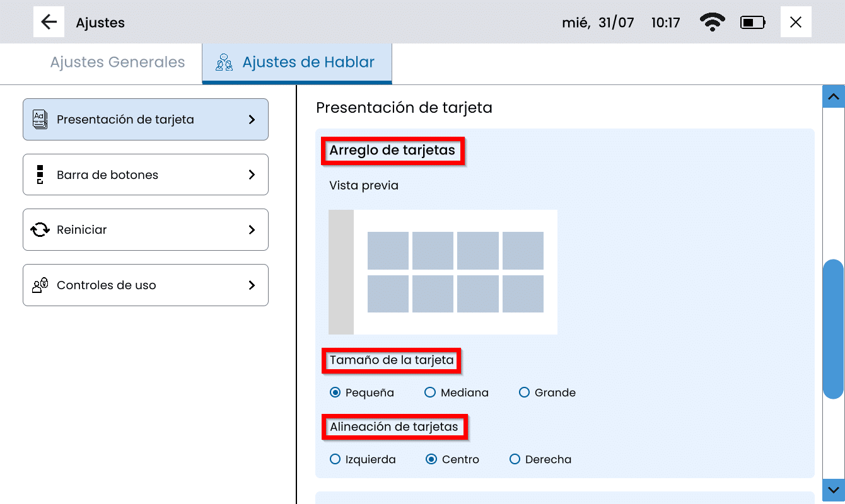845x504 pixels.
Task: Click the Wi-Fi status icon
Action: coord(712,23)
